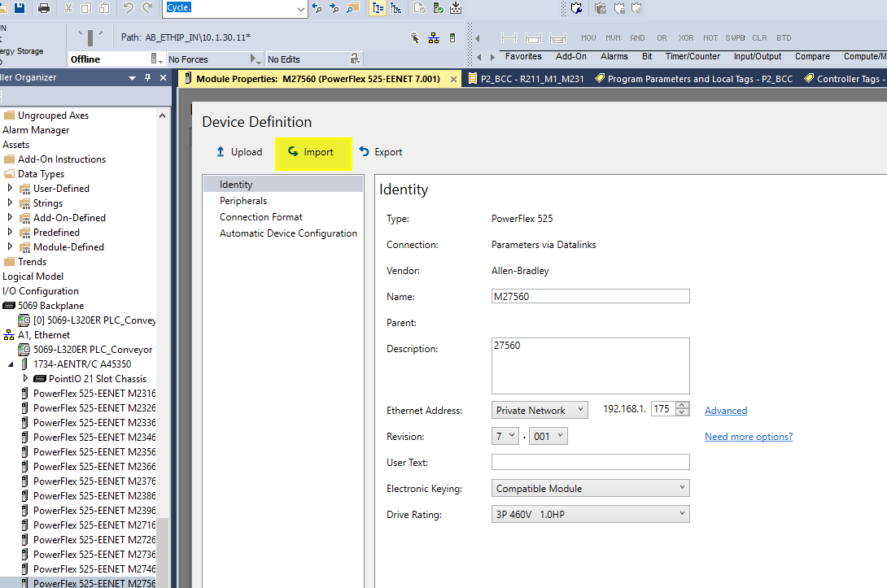Click the Find in files folder icon
Viewport: 887px width, 588px height.
353,8
